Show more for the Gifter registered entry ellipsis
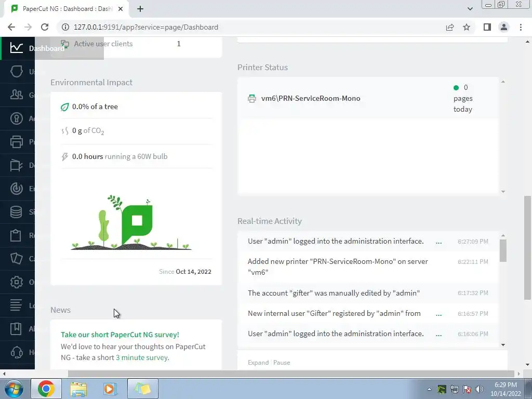Viewport: 532px width, 399px height. (x=438, y=314)
